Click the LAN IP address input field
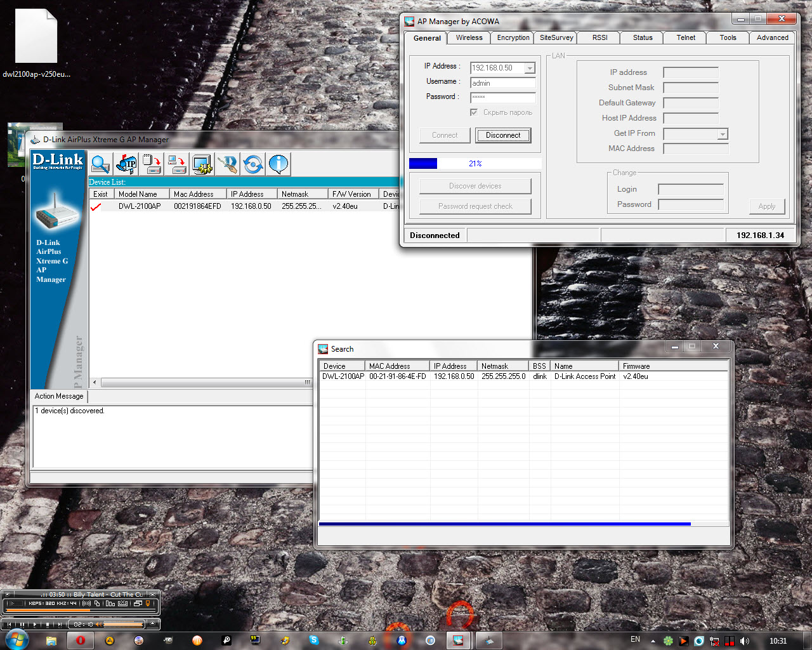Screen dimensions: 812x650 (691, 72)
